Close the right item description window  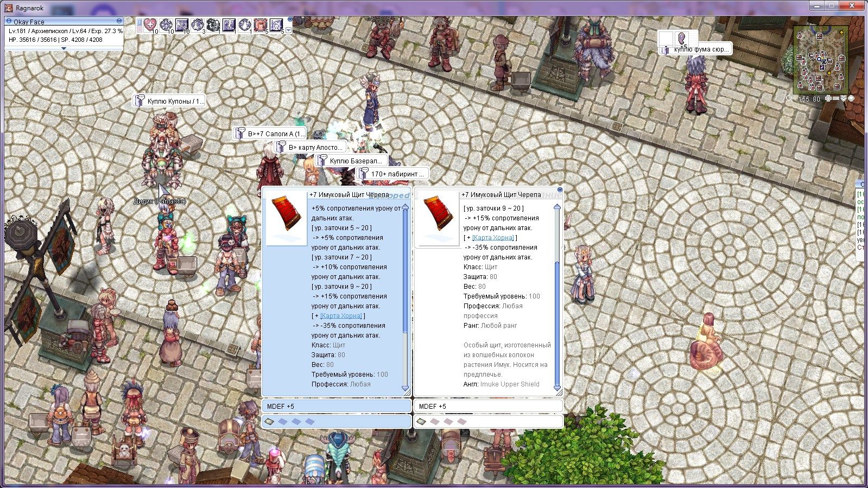click(560, 190)
